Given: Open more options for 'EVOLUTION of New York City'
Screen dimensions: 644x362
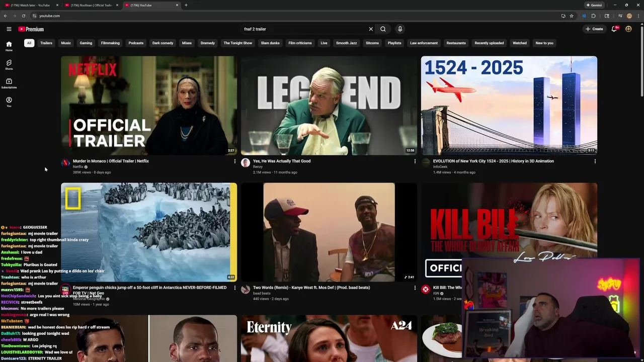Looking at the screenshot, I should 595,161.
